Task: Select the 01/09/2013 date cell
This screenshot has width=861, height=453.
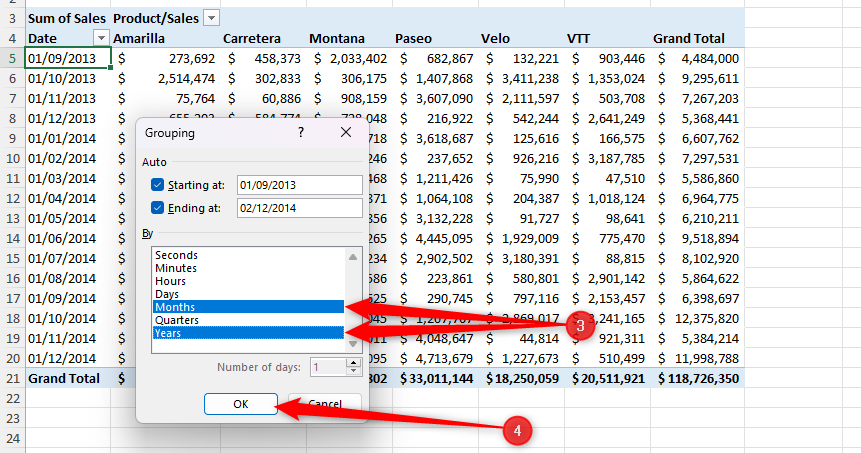Action: [68, 58]
